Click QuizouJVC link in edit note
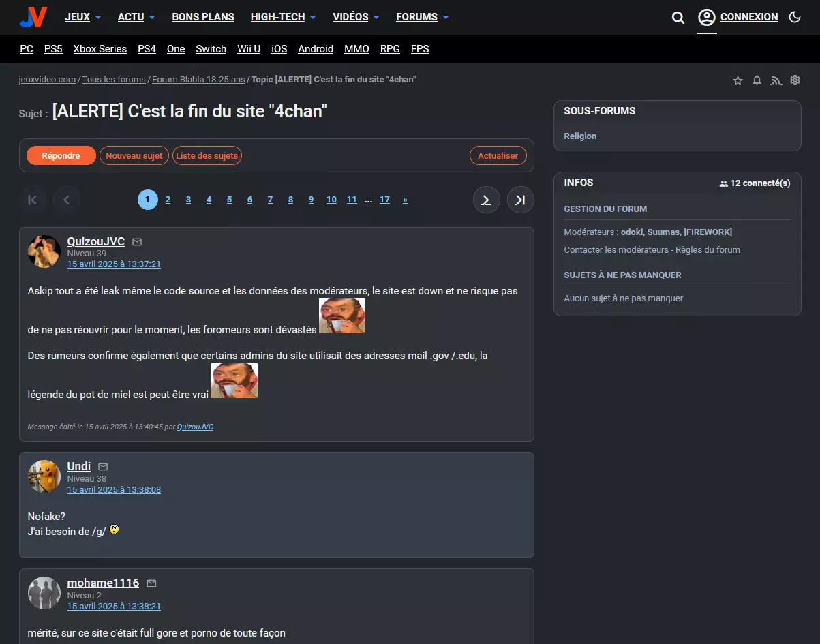 (195, 427)
